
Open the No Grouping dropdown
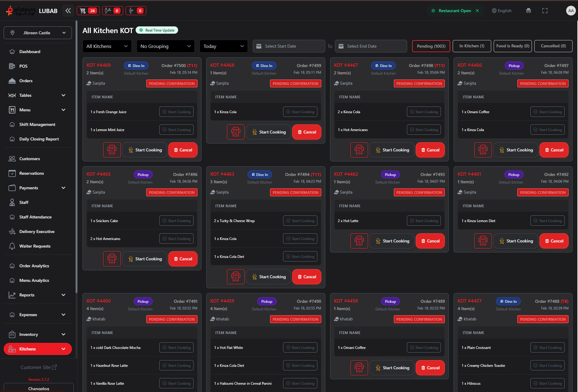(x=166, y=46)
